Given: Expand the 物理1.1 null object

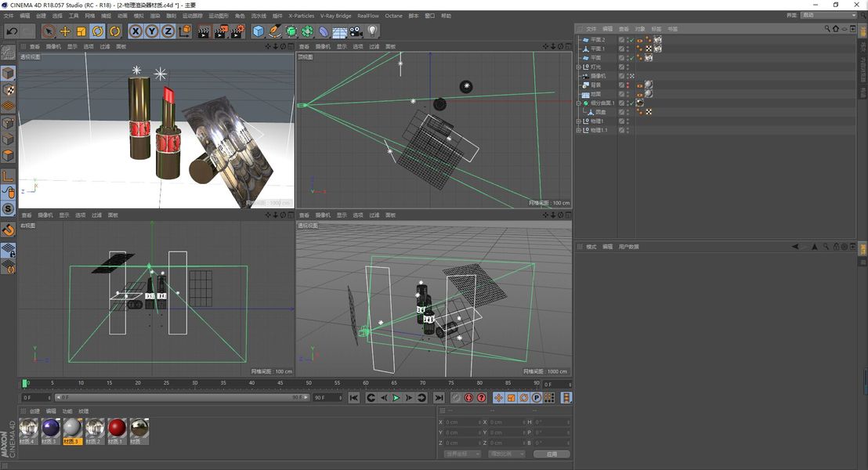Looking at the screenshot, I should point(579,130).
